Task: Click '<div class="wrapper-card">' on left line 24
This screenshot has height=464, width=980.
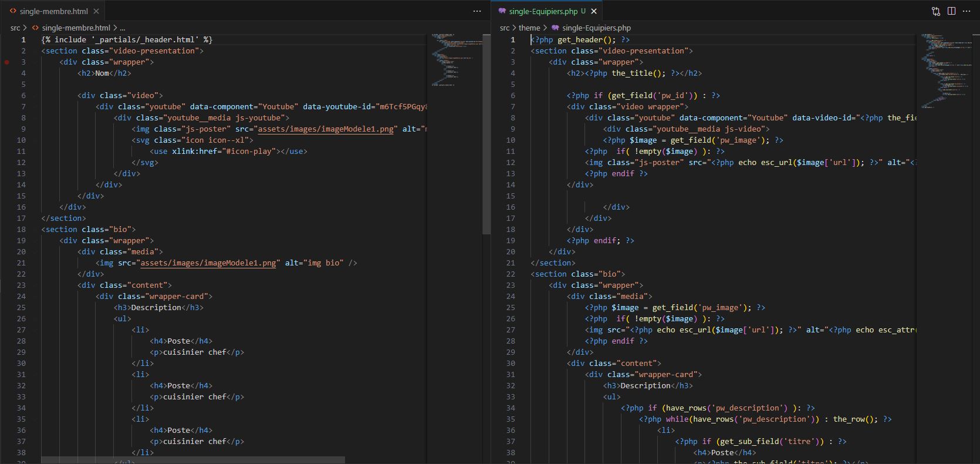Action: click(154, 296)
